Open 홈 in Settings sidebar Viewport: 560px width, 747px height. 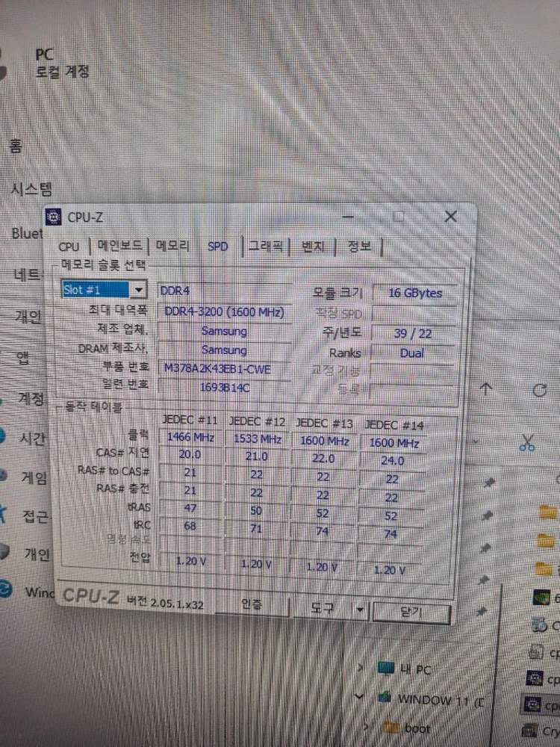point(16,146)
